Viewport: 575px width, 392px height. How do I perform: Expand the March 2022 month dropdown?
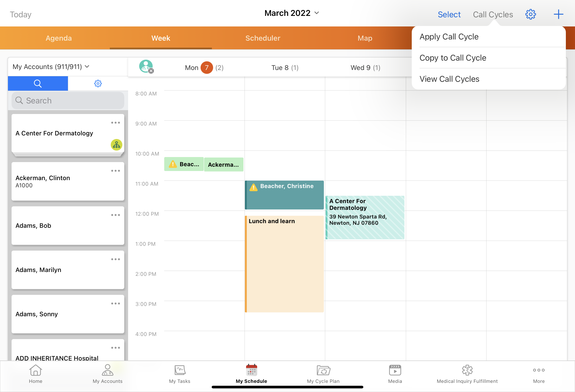292,13
